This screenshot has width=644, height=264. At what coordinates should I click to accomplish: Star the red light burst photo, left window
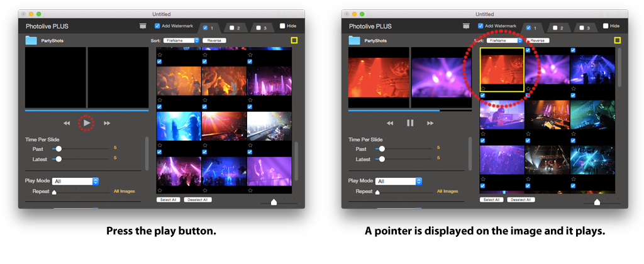[204, 145]
